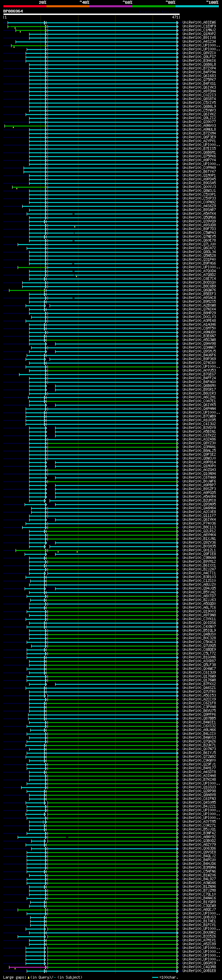Open hit UniRef100_C1EHF9
The image size is (222, 980).
pyautogui.click(x=199, y=26)
